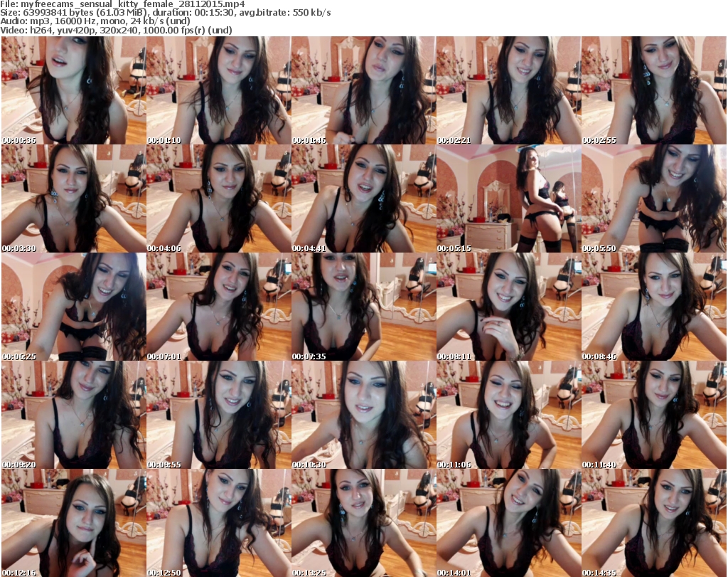The height and width of the screenshot is (577, 728).
Task: Click the wide-shot thumbnail stamped 00:05:15
Action: (508, 198)
